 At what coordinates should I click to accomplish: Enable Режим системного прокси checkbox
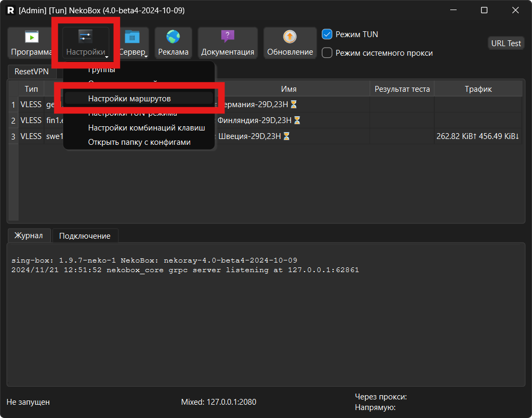328,53
